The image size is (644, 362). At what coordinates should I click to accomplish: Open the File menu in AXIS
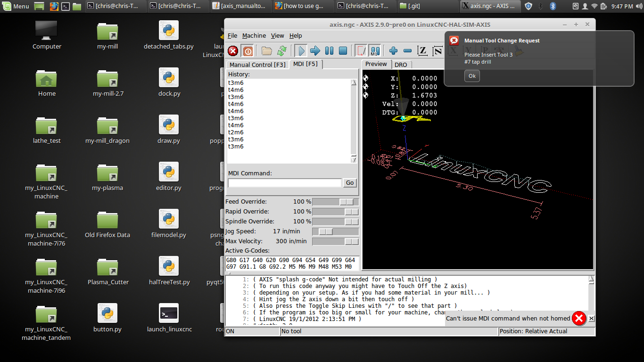(232, 35)
